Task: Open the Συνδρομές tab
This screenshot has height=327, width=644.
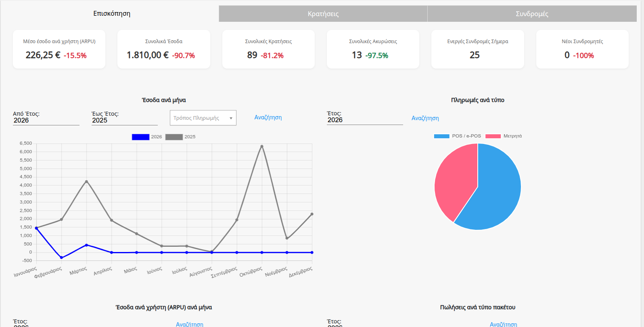Action: (x=532, y=14)
